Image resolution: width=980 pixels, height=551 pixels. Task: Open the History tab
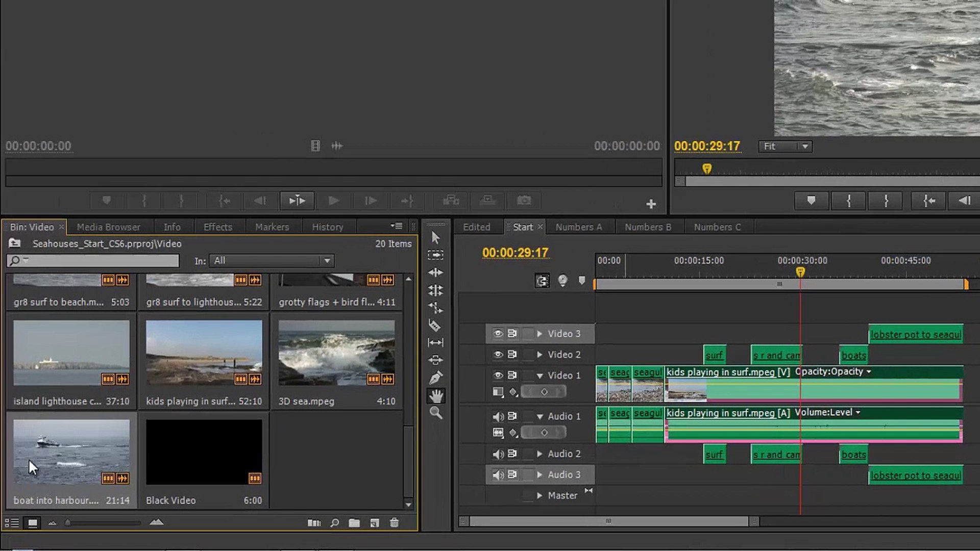coord(328,227)
